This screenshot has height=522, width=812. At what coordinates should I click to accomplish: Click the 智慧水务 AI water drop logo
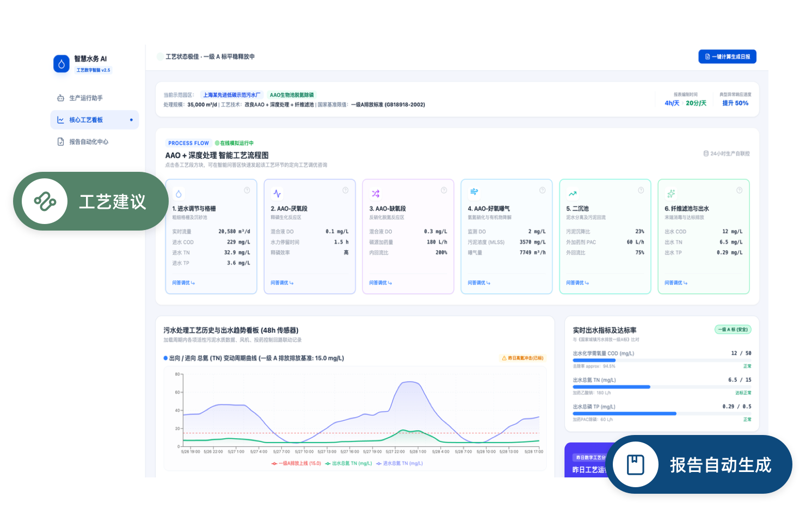click(61, 64)
